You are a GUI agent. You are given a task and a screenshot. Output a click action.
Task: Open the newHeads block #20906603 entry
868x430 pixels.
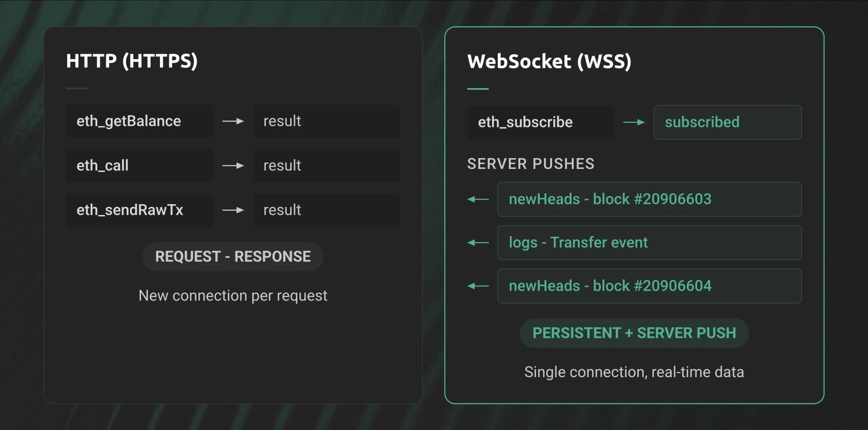649,199
